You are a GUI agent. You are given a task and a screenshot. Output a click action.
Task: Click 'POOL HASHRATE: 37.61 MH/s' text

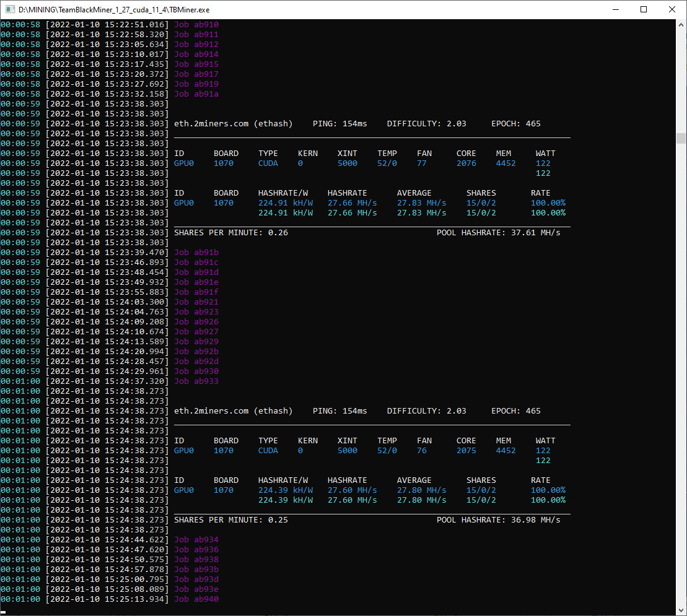point(499,233)
